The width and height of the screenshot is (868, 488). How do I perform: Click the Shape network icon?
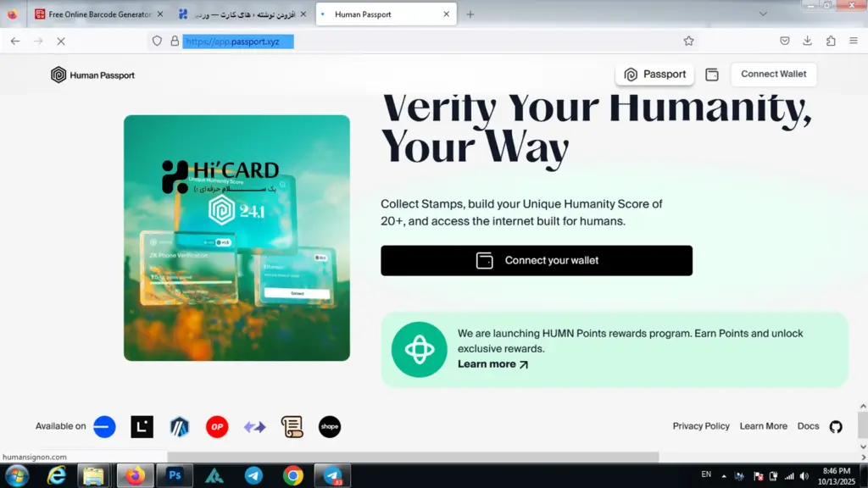coord(330,427)
